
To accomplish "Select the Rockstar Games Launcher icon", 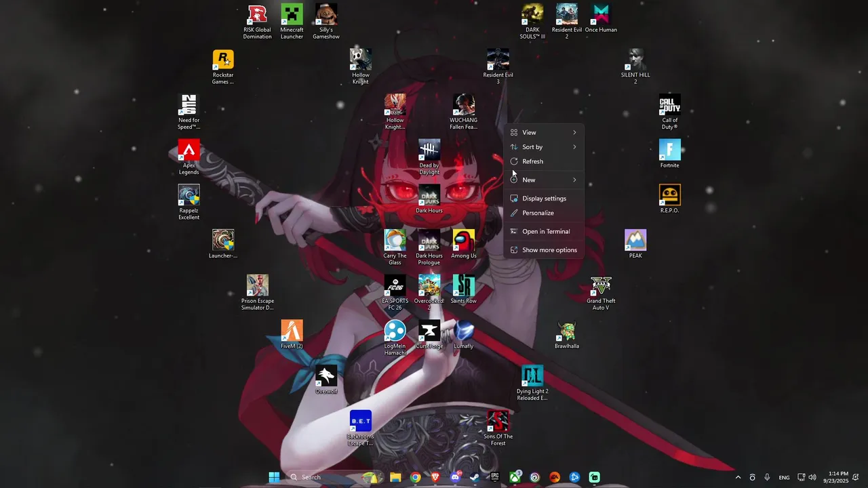I will (223, 67).
